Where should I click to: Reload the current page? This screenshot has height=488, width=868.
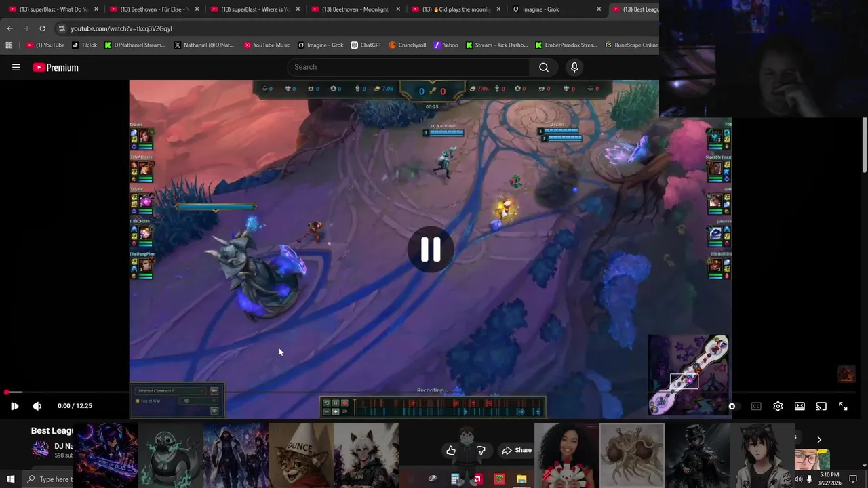(x=42, y=28)
